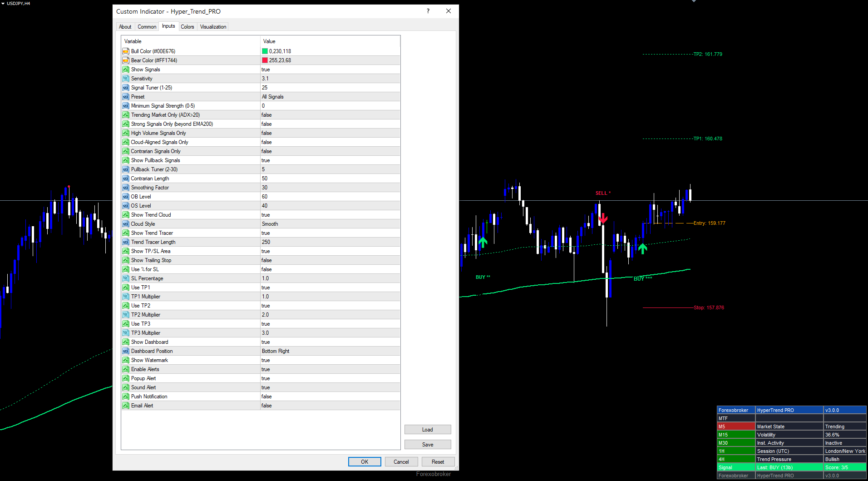Toggle Show Trend Tracer value

click(330, 233)
